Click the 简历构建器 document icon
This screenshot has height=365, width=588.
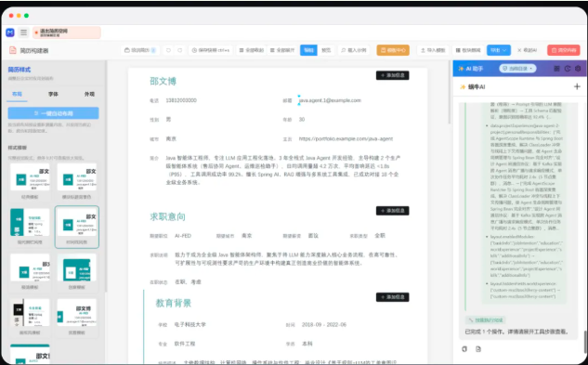[x=13, y=50]
